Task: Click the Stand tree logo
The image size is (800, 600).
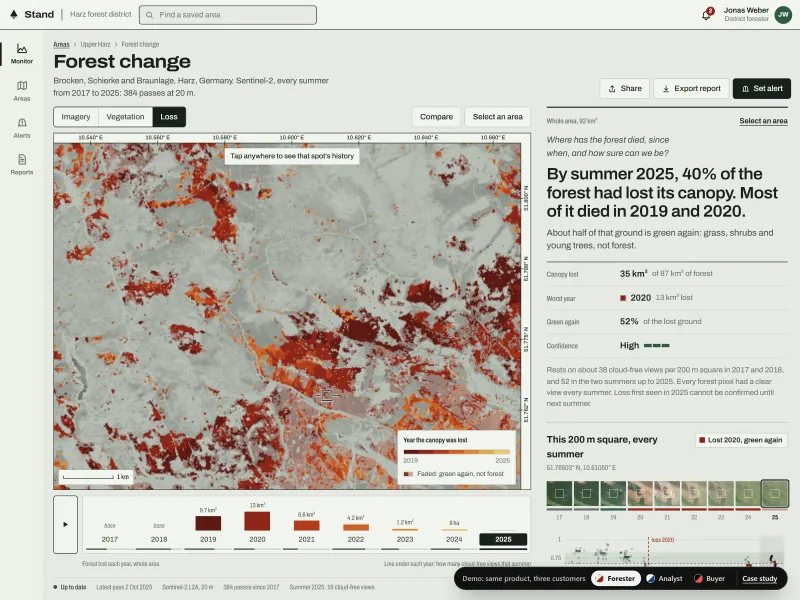Action: click(x=14, y=14)
